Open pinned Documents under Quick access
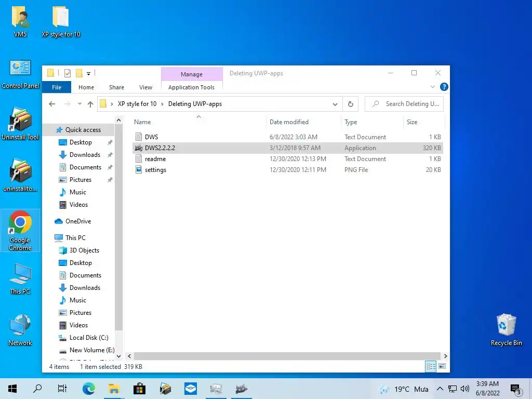This screenshot has width=532, height=399. pos(86,167)
